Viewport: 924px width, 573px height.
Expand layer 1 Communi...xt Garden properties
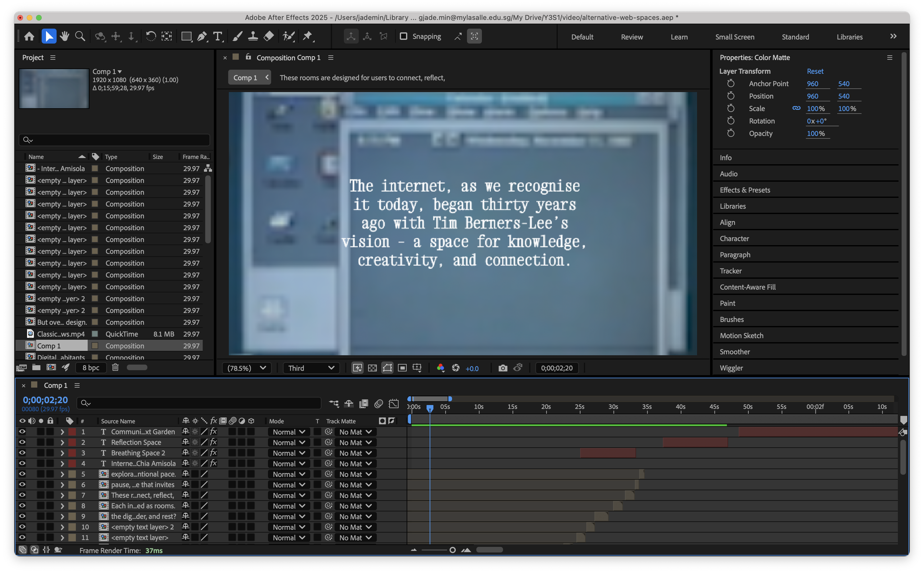click(62, 432)
